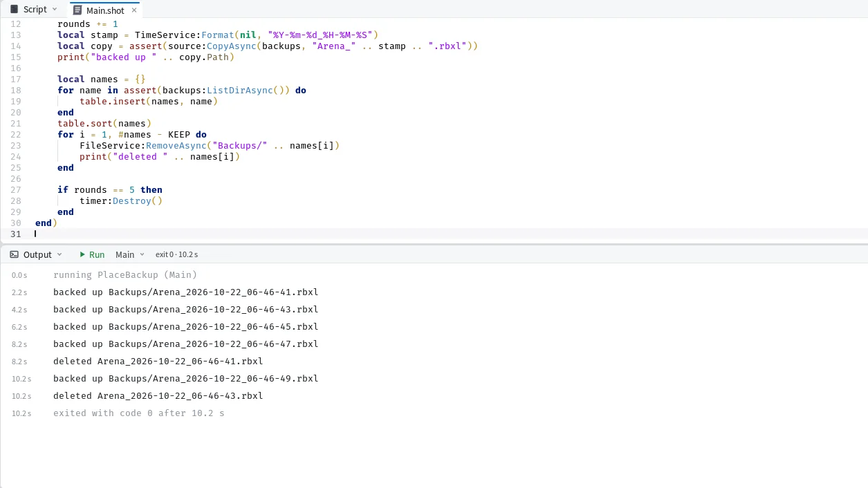Run the script with Run button
Viewport: 868px width, 488px height.
tap(92, 254)
